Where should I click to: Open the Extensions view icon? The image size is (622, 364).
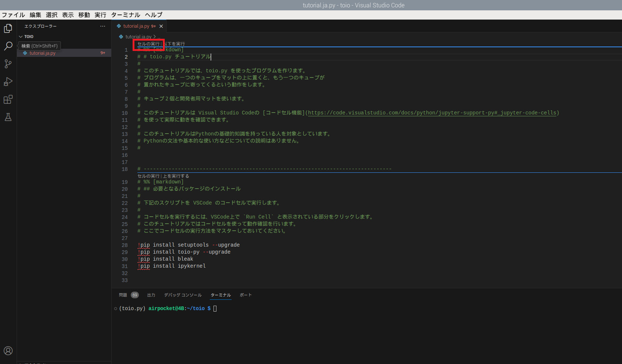(8, 99)
